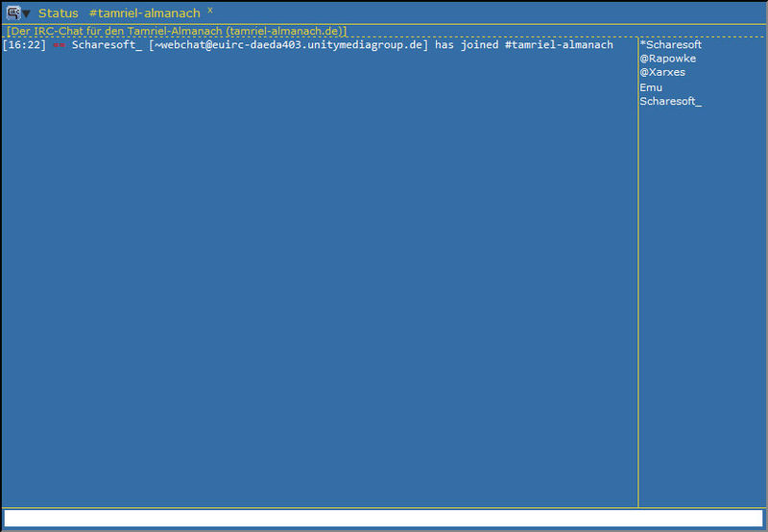Close the #tamriel-almanach tab with the x
This screenshot has height=532, width=768.
tap(210, 11)
